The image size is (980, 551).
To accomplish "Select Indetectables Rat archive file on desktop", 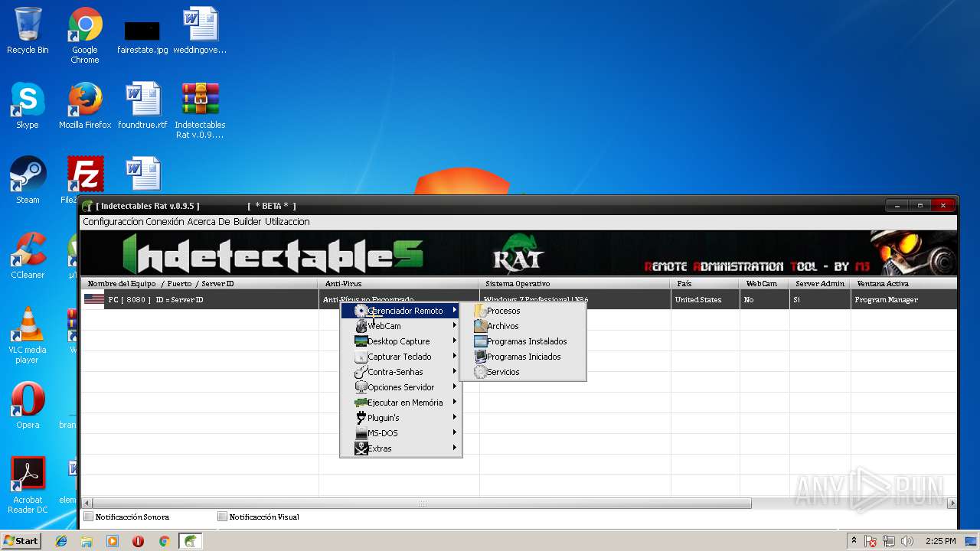I will pos(200,110).
